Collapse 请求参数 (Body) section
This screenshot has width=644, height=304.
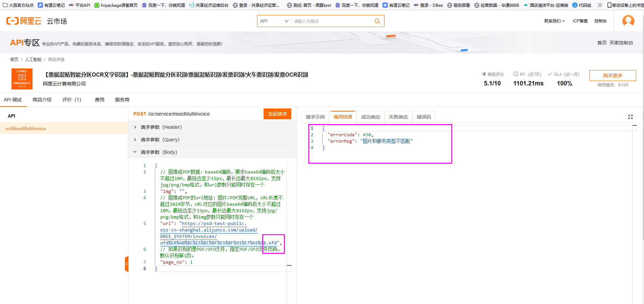click(213, 152)
